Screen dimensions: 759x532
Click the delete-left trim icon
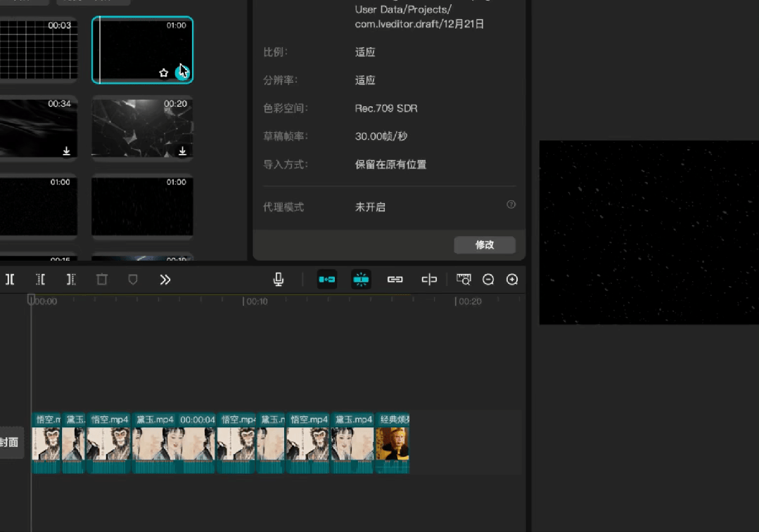tap(41, 280)
